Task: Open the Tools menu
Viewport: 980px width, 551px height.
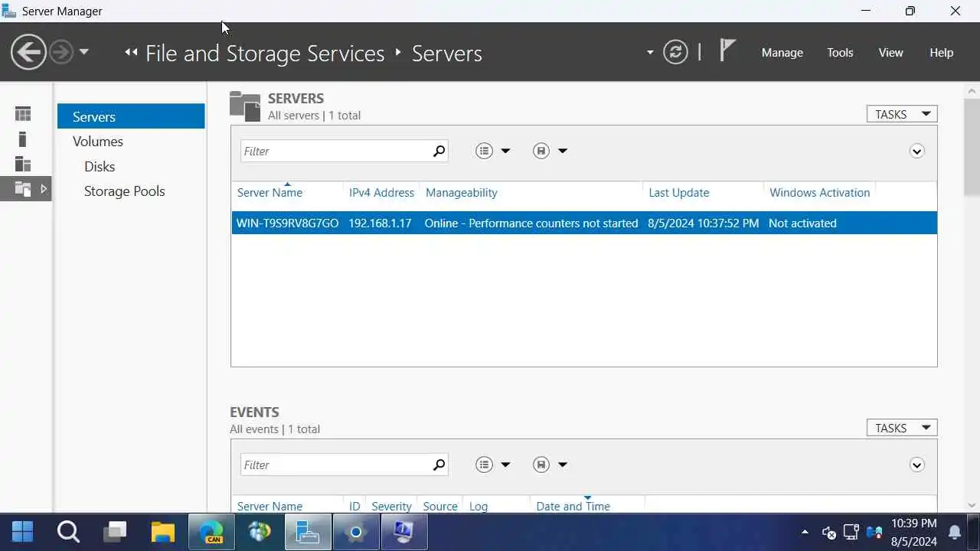Action: (840, 53)
